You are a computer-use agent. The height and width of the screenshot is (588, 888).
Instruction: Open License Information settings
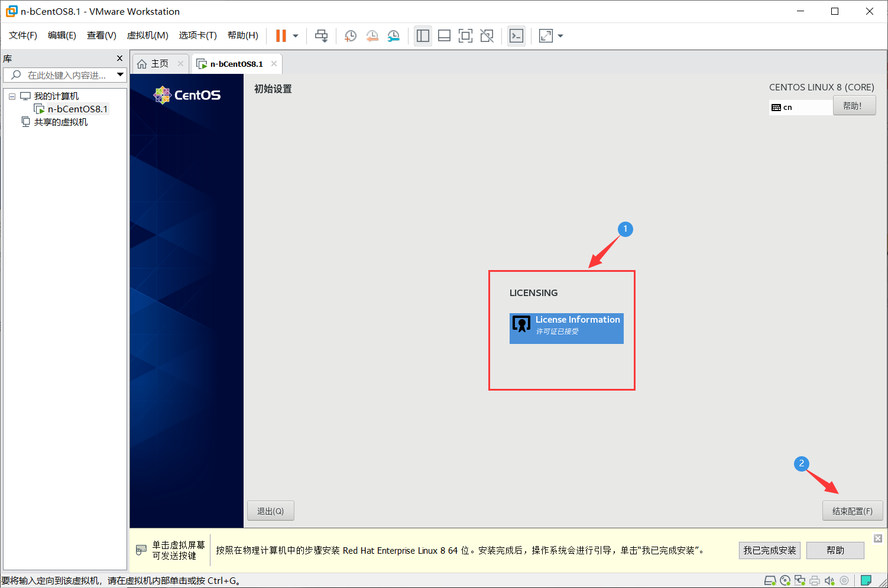(566, 329)
